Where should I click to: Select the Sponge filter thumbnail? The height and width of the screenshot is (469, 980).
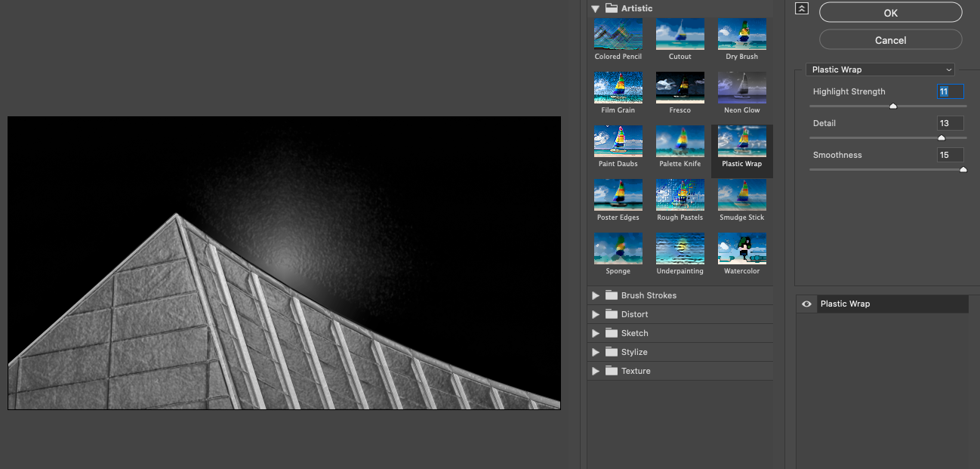click(x=618, y=248)
